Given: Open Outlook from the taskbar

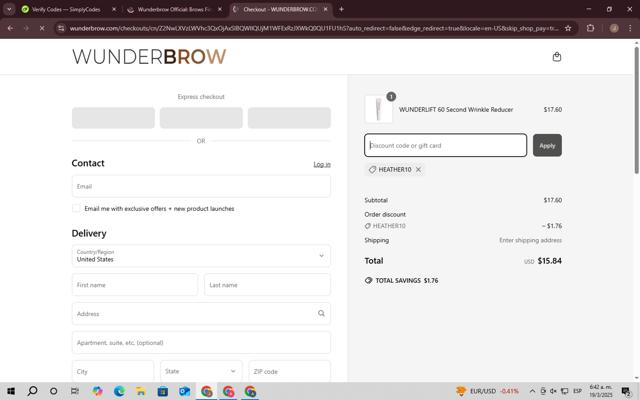Looking at the screenshot, I should pyautogui.click(x=184, y=391).
